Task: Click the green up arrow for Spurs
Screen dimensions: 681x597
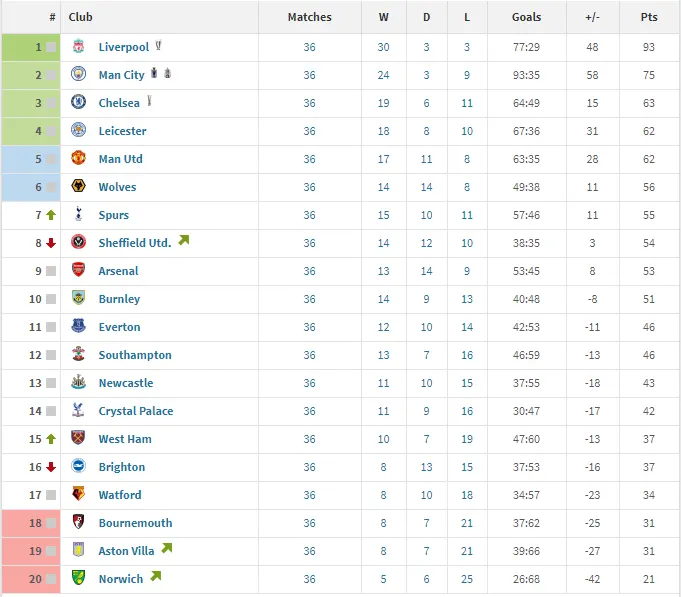Action: click(x=50, y=215)
